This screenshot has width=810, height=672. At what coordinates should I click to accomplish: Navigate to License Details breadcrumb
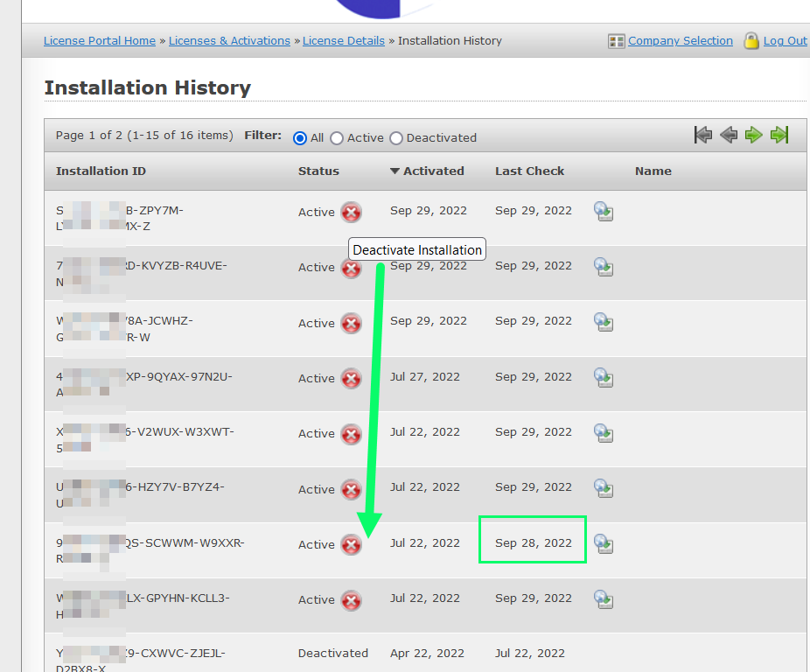coord(344,41)
